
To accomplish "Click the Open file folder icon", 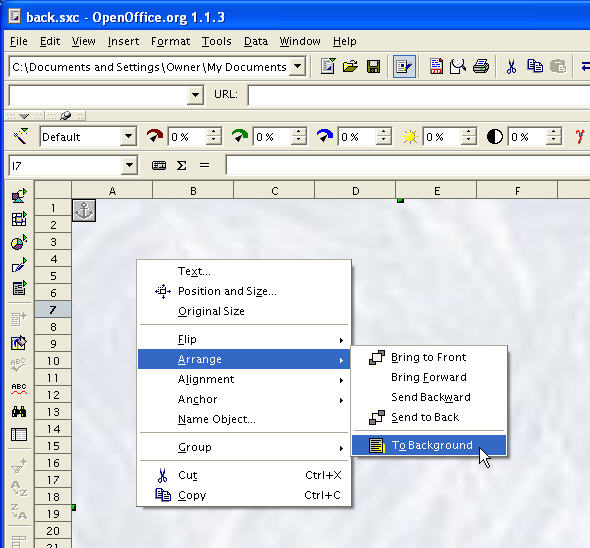I will pos(350,67).
